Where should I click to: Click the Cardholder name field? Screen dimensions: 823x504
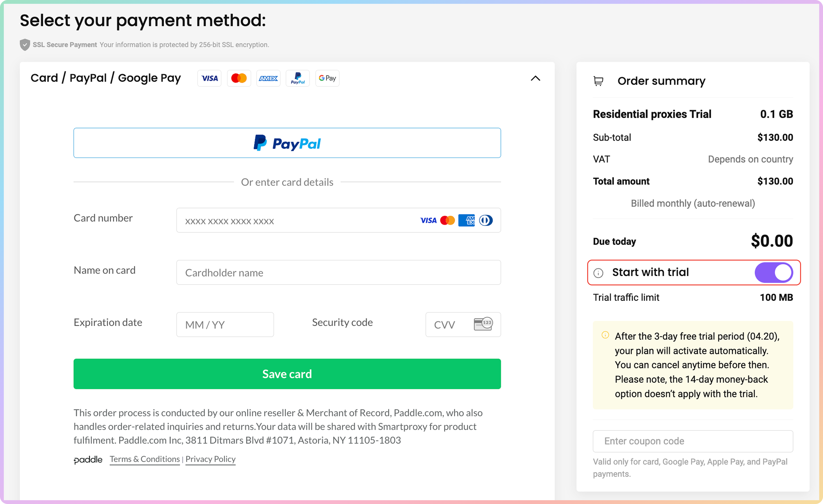338,273
